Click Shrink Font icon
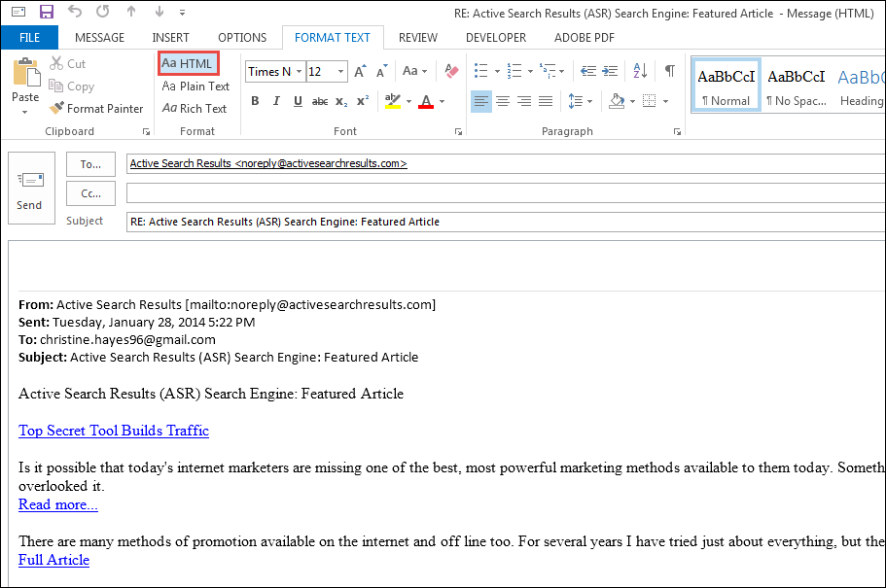This screenshot has width=886, height=588. (382, 71)
